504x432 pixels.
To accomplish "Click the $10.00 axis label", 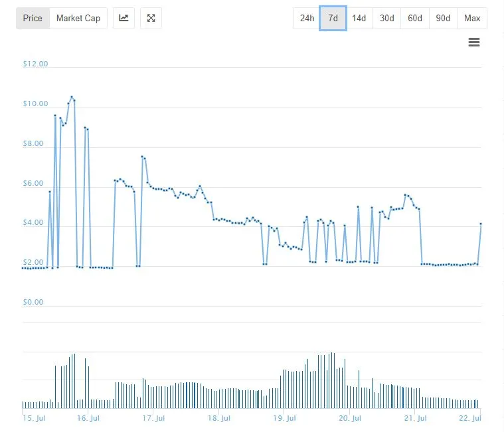I will pos(35,104).
